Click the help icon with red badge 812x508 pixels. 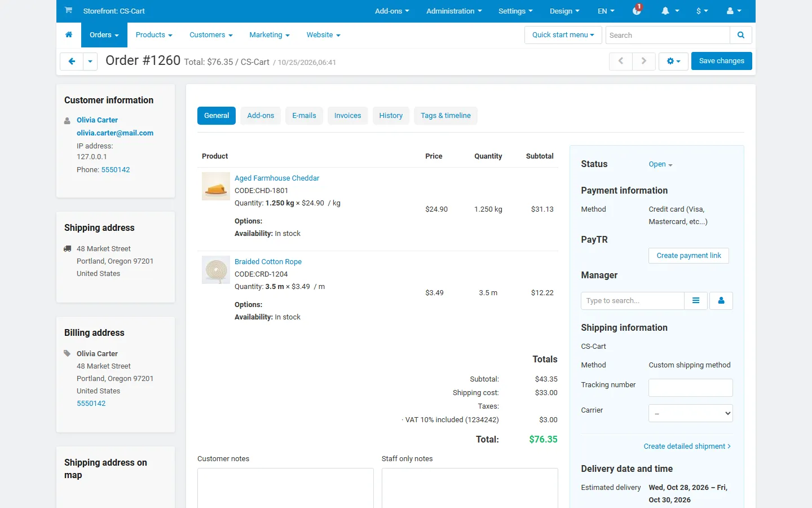click(637, 10)
